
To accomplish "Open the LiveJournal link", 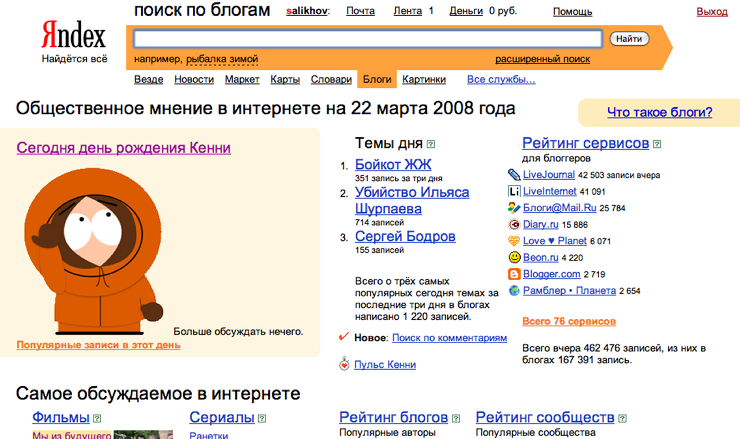I will (x=549, y=175).
